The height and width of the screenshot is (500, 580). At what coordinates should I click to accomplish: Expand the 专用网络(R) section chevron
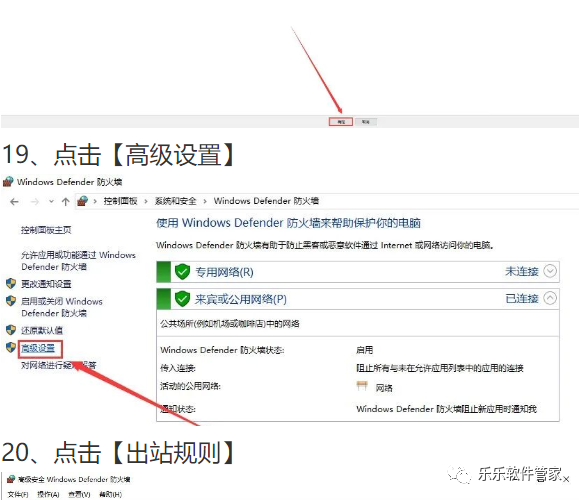(550, 271)
